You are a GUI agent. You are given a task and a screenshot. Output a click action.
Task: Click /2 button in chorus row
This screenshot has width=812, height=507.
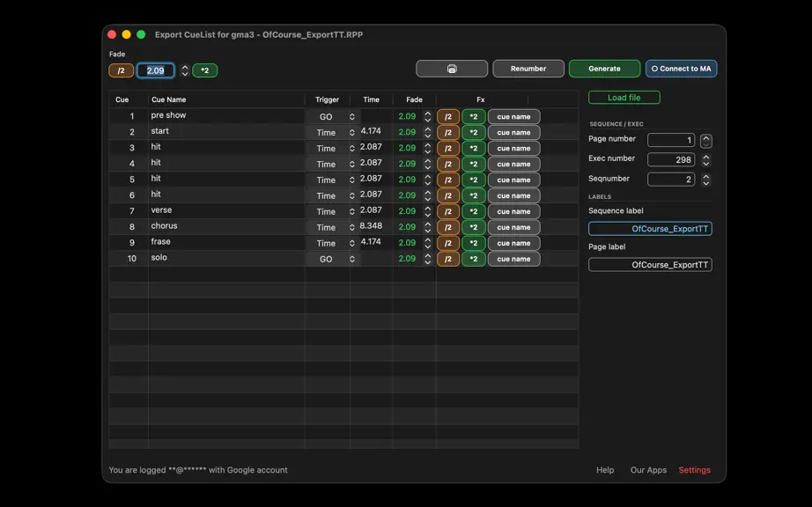coord(448,227)
